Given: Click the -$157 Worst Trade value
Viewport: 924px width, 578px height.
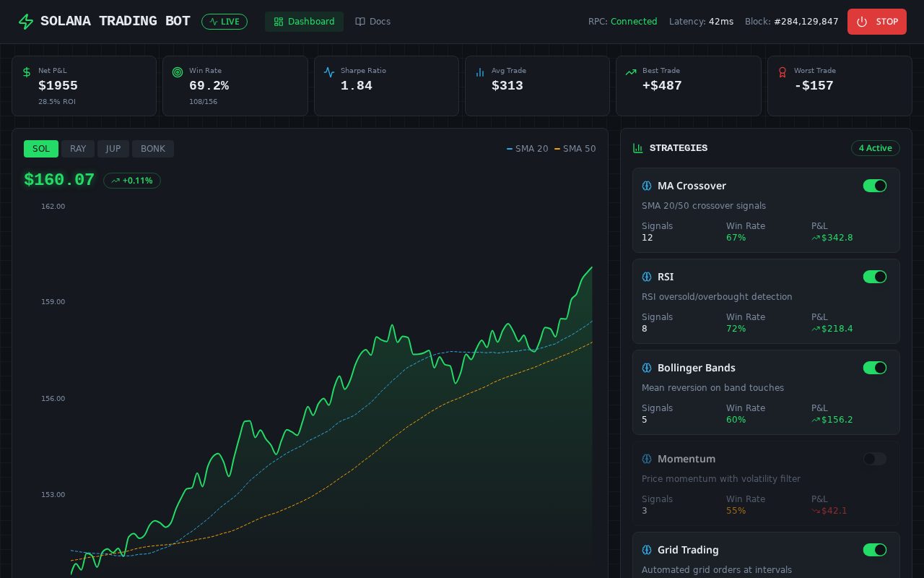Looking at the screenshot, I should [814, 85].
